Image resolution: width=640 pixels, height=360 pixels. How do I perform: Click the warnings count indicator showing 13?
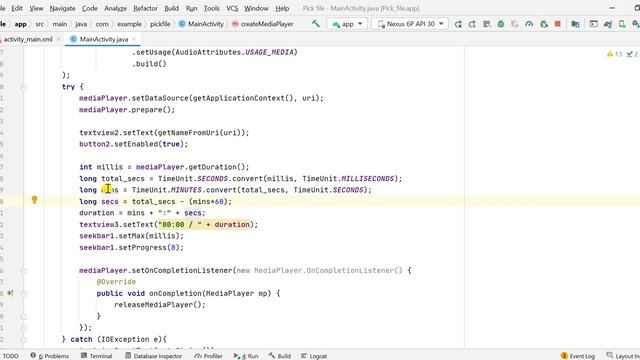tap(614, 54)
